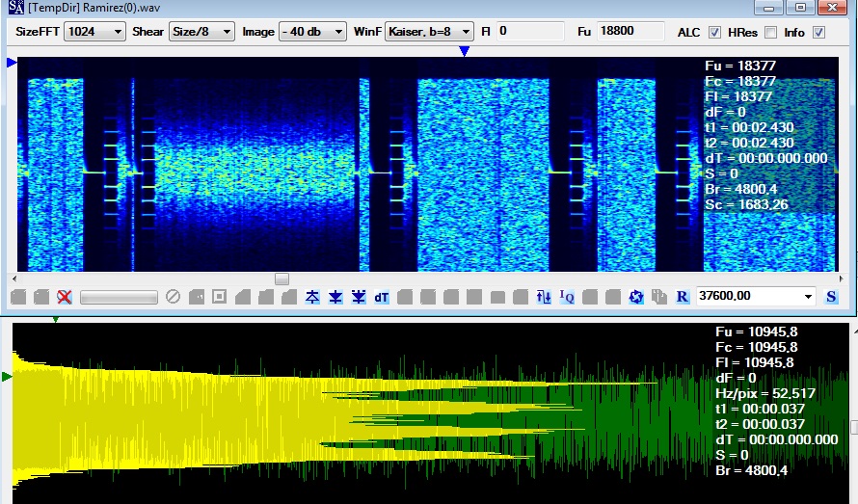Click the 'Fu = 10945,8' lower panel readout

tap(756, 332)
